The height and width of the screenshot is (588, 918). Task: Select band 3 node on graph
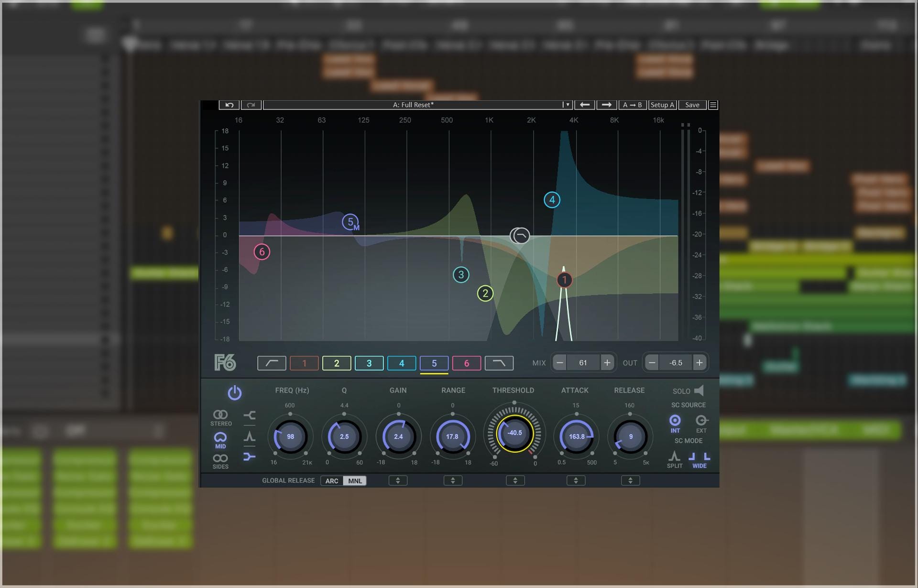pyautogui.click(x=461, y=274)
